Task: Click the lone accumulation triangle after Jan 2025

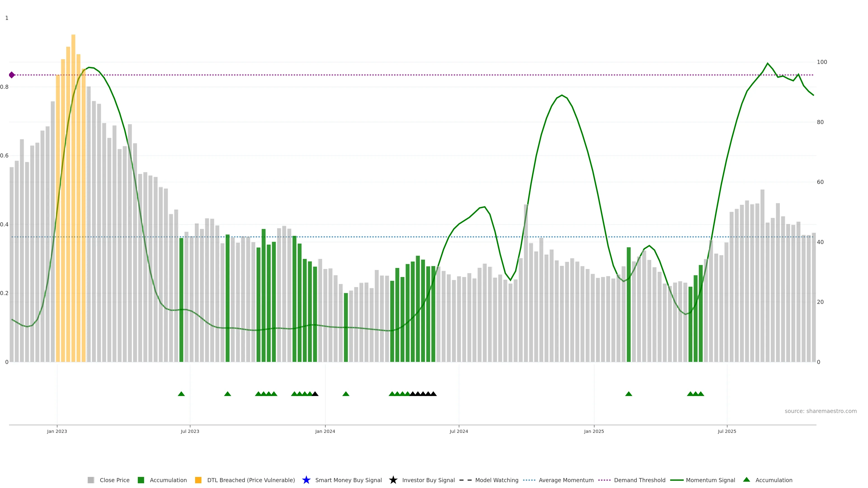Action: pyautogui.click(x=628, y=394)
